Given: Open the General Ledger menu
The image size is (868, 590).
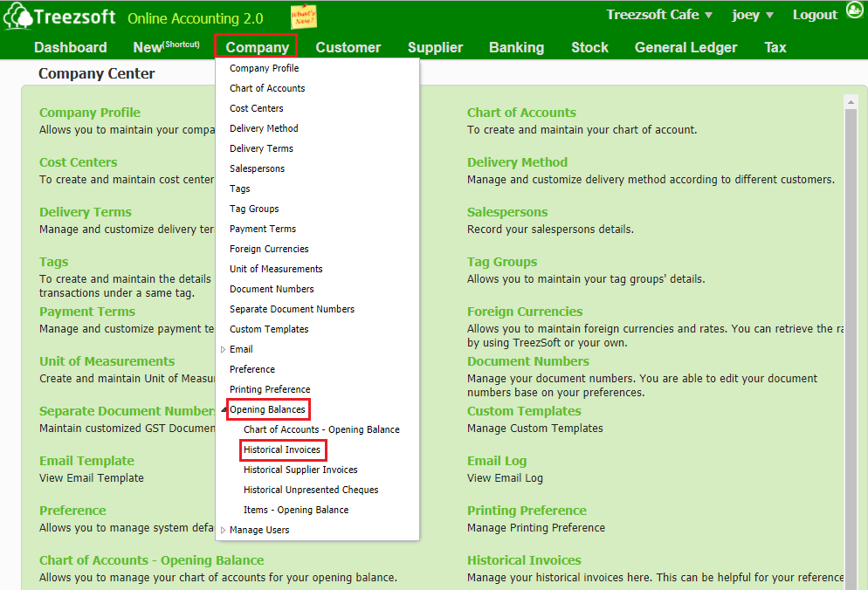Looking at the screenshot, I should [685, 48].
